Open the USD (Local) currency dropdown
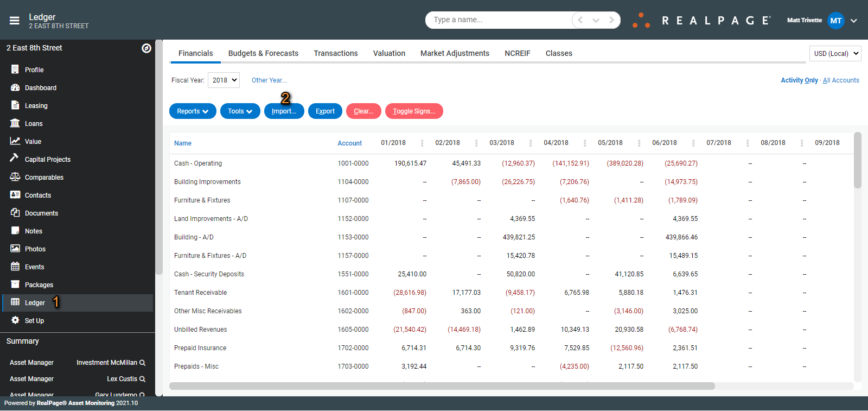868x411 pixels. pyautogui.click(x=835, y=54)
